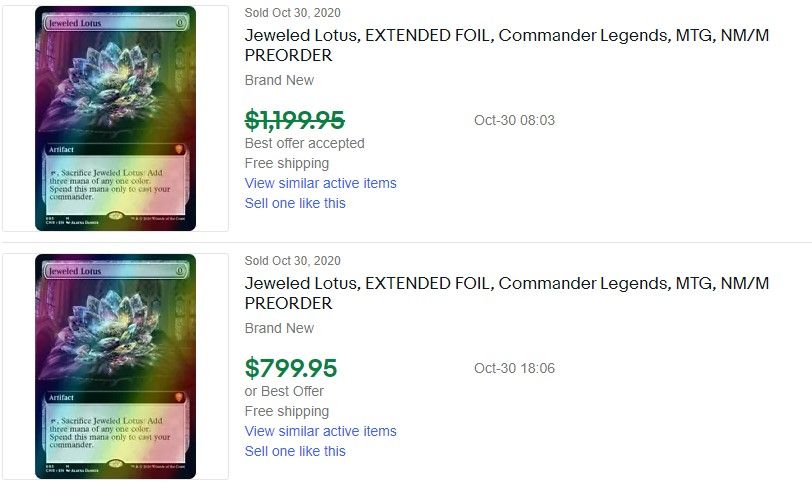Image resolution: width=812 pixels, height=490 pixels.
Task: Click 'Free shipping' text on first listing
Action: pos(287,163)
